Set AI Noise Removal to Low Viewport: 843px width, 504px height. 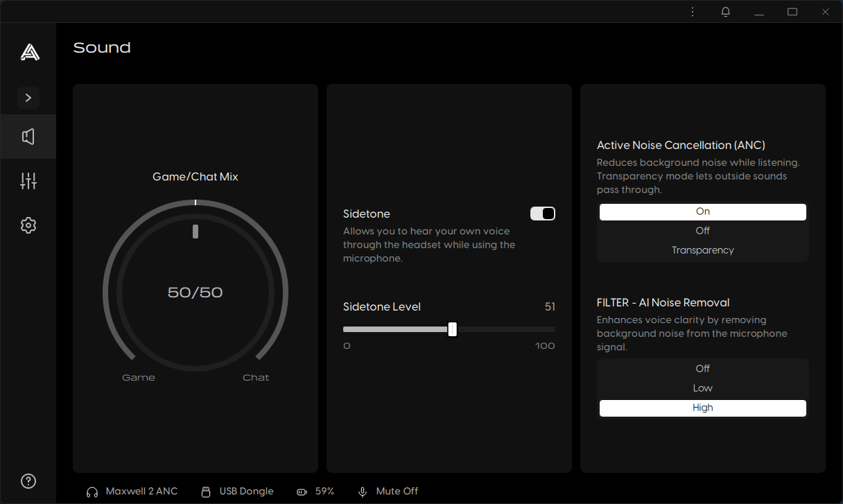[703, 388]
